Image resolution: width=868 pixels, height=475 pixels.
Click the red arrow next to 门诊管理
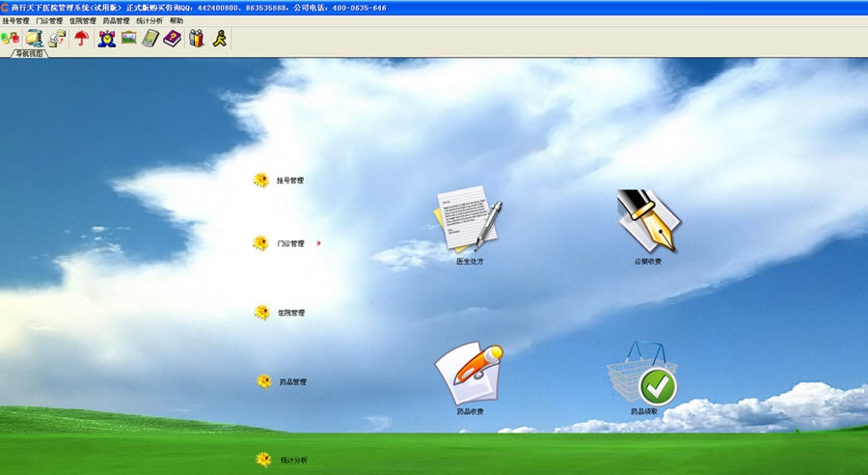coord(319,243)
